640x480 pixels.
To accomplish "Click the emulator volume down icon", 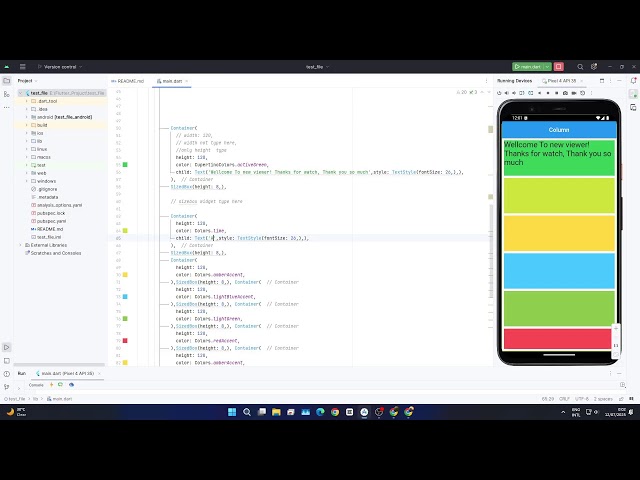I will 514,93.
